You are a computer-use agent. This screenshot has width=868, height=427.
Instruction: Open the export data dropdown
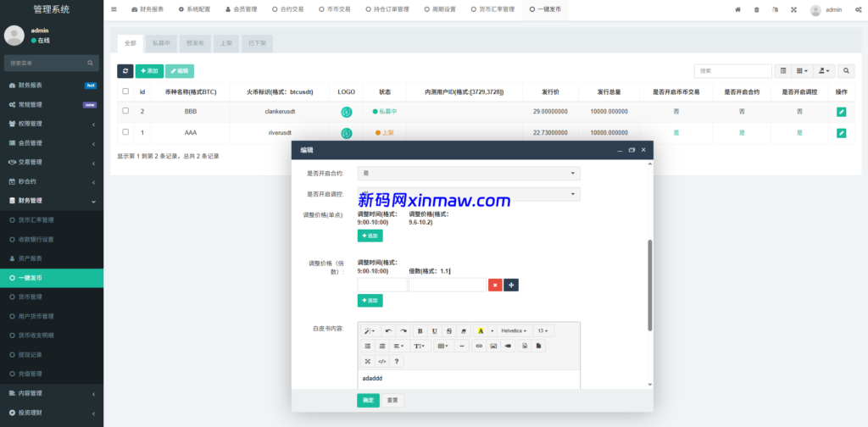(x=824, y=71)
